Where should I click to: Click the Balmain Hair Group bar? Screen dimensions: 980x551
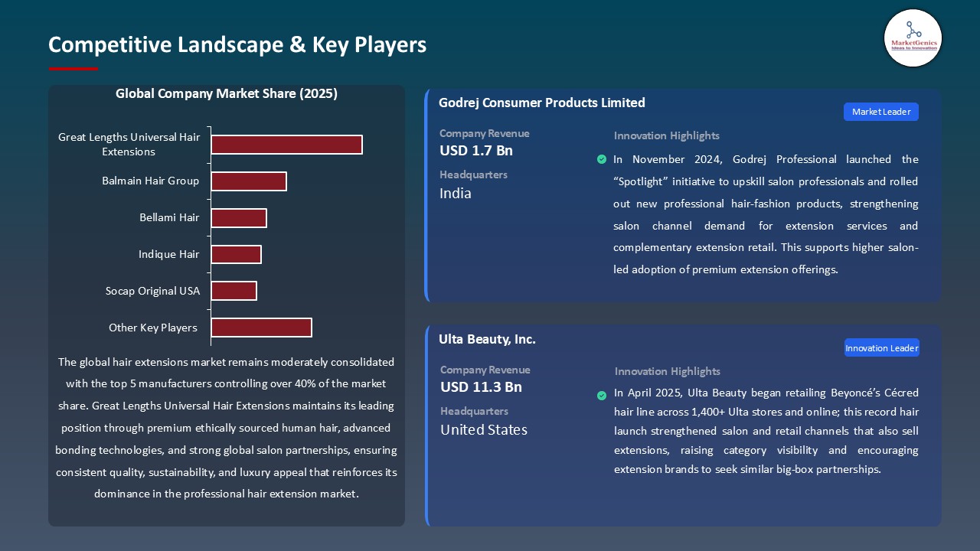(x=249, y=181)
